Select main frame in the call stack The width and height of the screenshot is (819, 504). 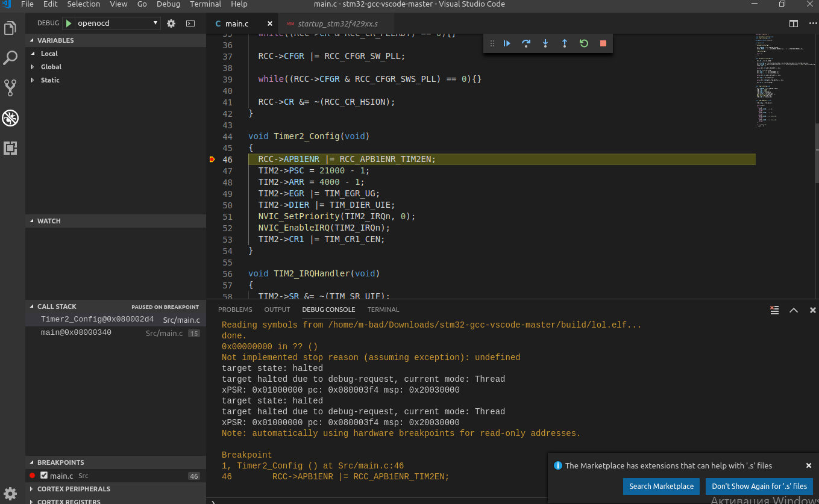[x=76, y=333]
